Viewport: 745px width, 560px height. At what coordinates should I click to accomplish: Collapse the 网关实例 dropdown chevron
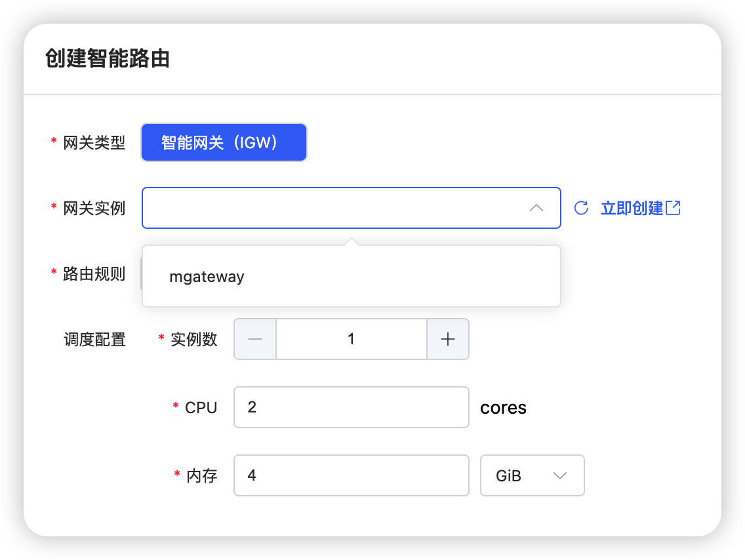[536, 209]
